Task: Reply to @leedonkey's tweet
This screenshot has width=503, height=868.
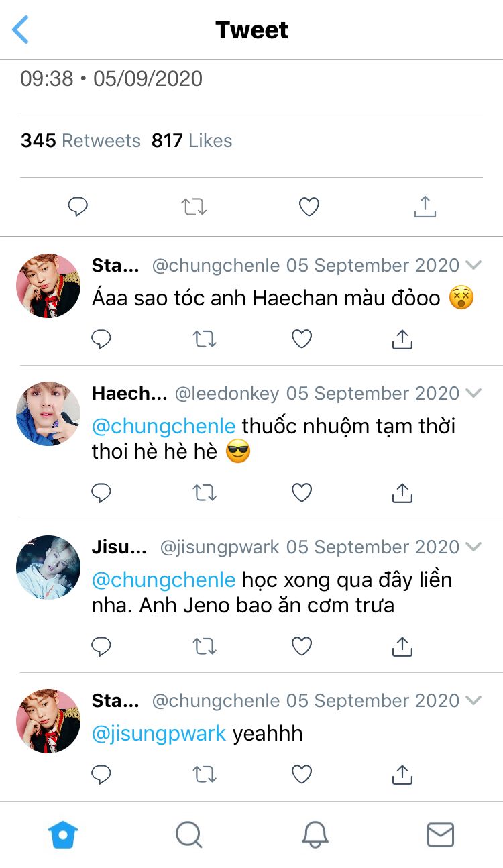Action: click(x=101, y=494)
